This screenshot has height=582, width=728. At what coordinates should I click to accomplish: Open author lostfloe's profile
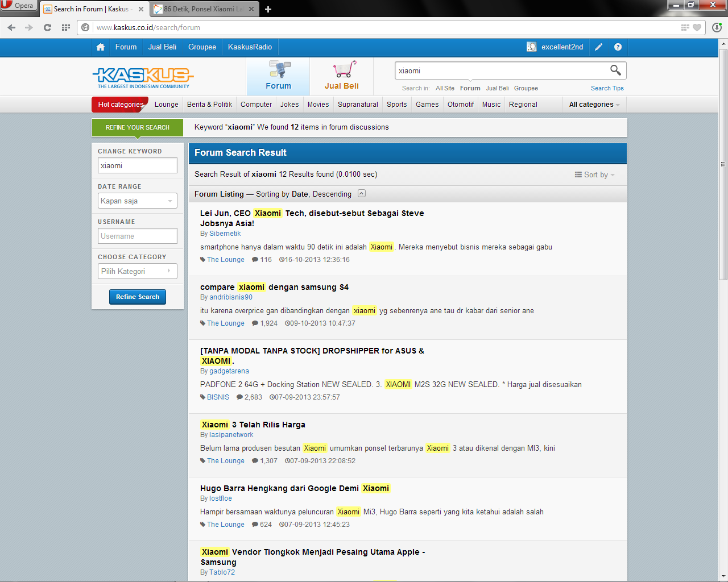[x=220, y=498]
